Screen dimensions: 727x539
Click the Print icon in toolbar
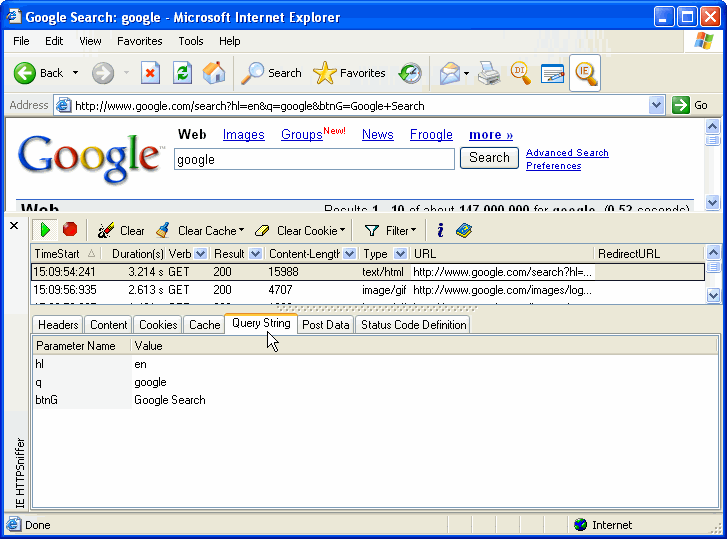point(488,73)
